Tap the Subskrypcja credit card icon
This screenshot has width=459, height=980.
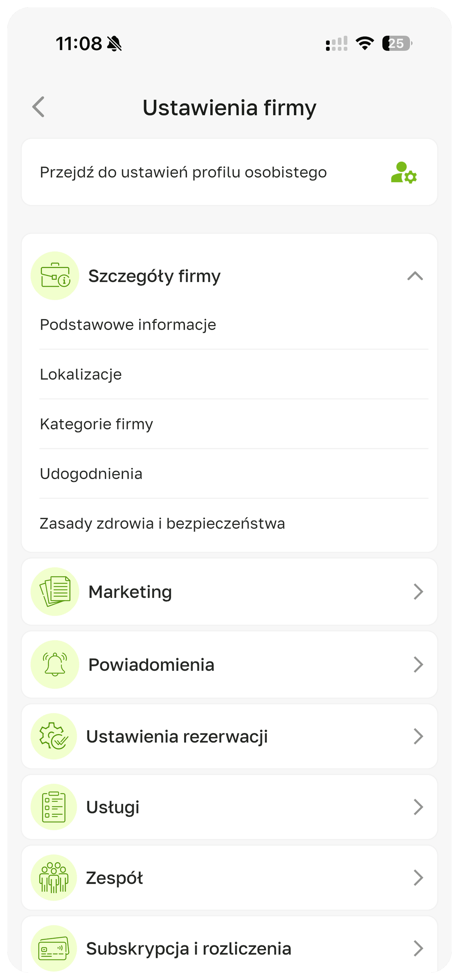(x=54, y=948)
